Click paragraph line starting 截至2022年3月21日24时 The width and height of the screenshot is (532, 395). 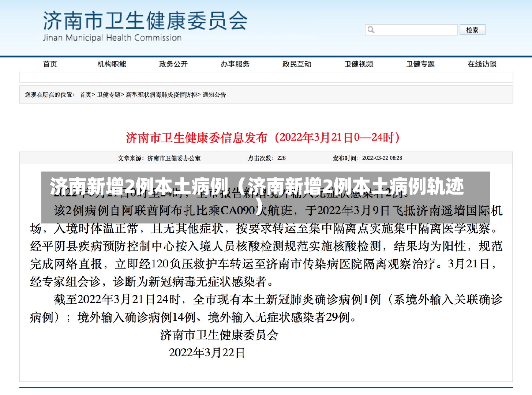click(278, 300)
